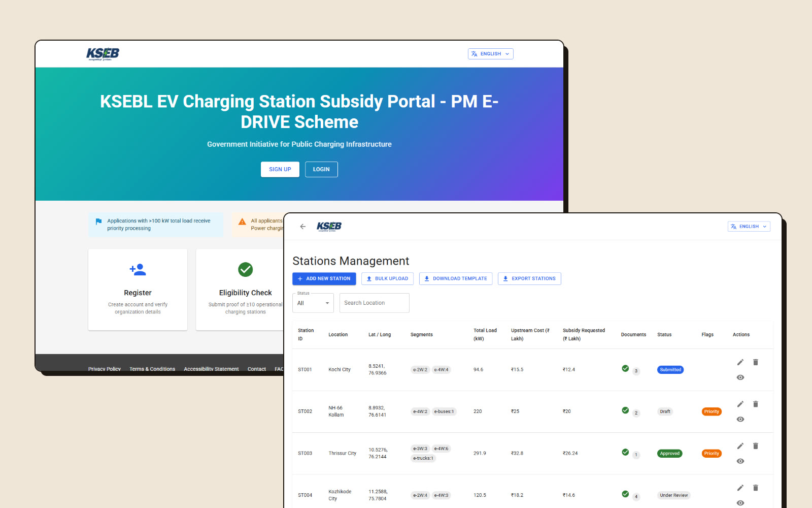Delete station ST003 using the trash icon
Screen dimensions: 812x508
point(756,446)
